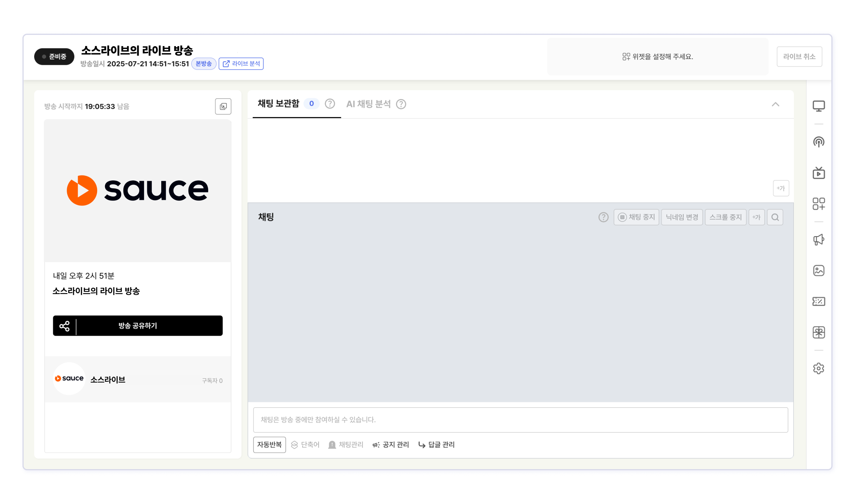
Task: Toggle the 채팅 중지 button
Action: pos(636,217)
